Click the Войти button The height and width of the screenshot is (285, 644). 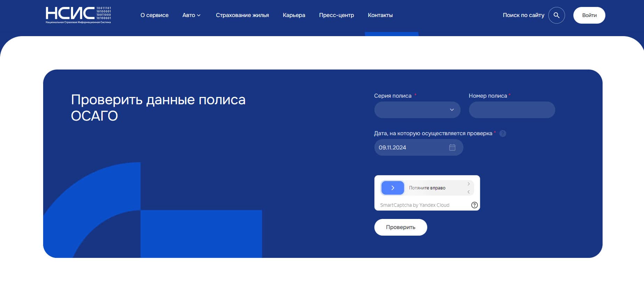pyautogui.click(x=589, y=15)
